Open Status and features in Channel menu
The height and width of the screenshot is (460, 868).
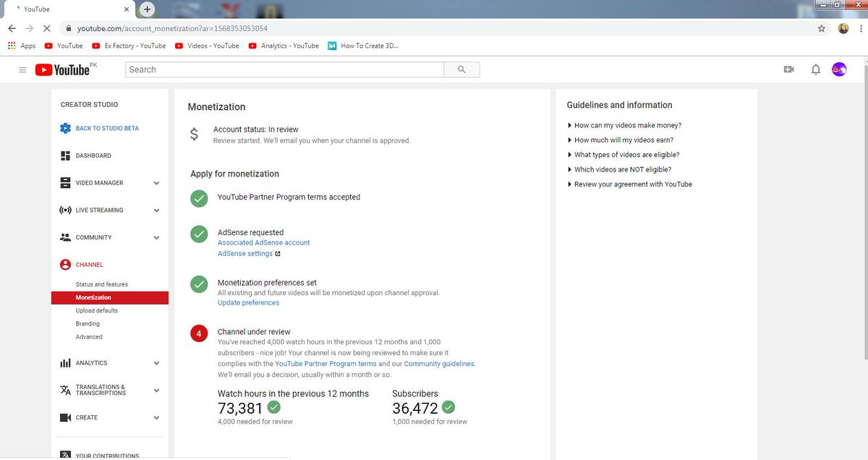(102, 284)
